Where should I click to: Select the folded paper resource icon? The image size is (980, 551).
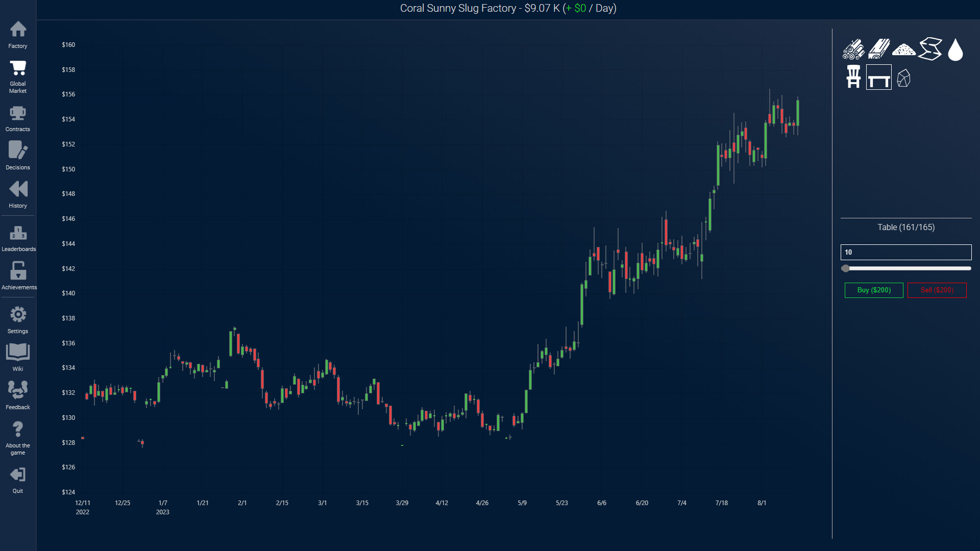pos(930,49)
